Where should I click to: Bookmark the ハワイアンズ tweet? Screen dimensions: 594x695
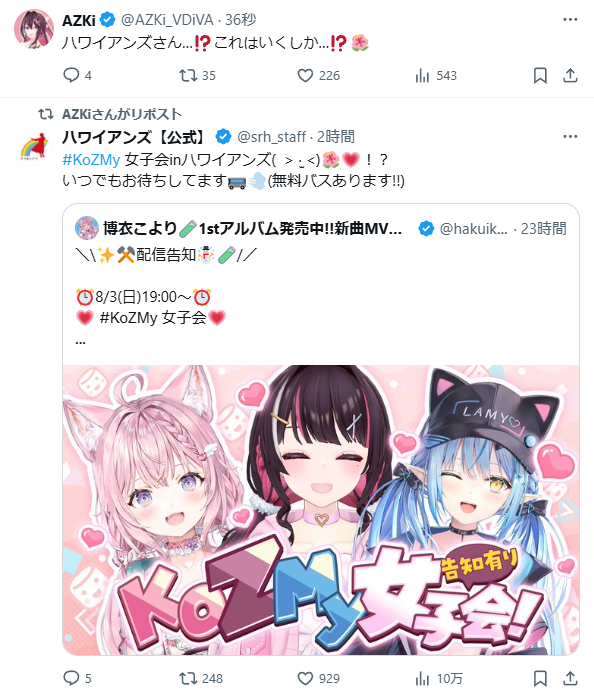tap(540, 678)
